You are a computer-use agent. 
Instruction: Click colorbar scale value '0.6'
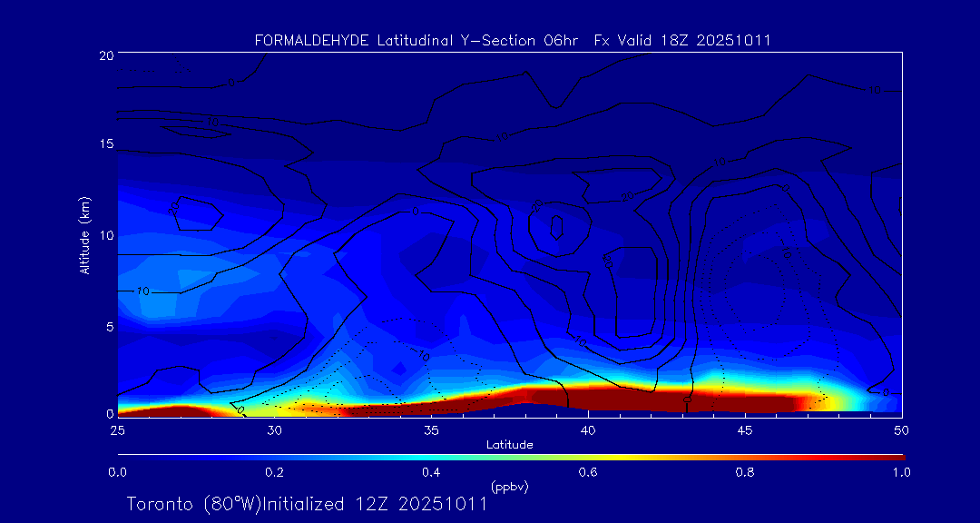click(x=587, y=472)
